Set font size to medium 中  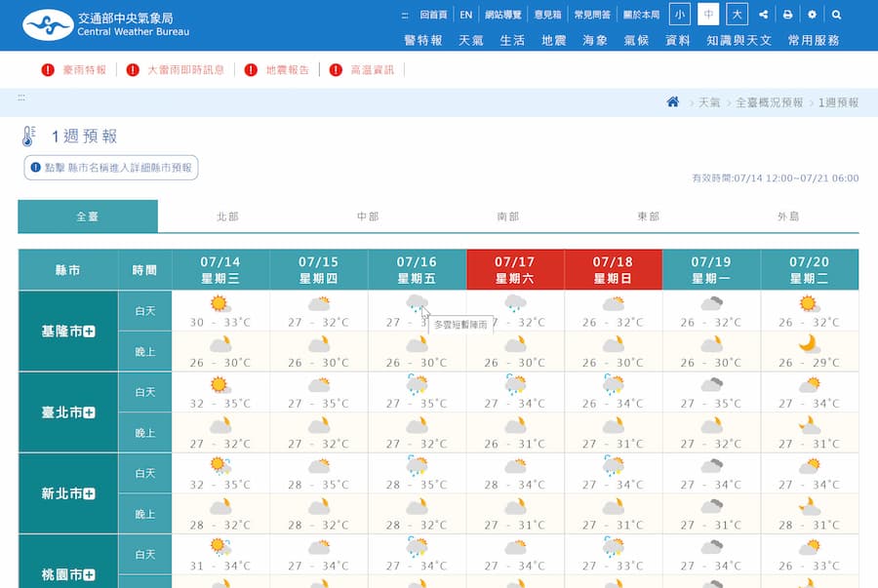[x=708, y=15]
